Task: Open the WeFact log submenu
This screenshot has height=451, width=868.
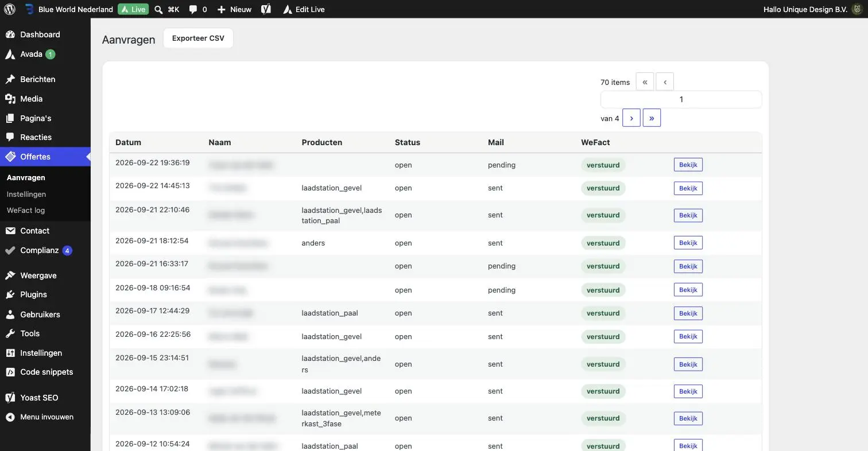Action: [x=26, y=210]
